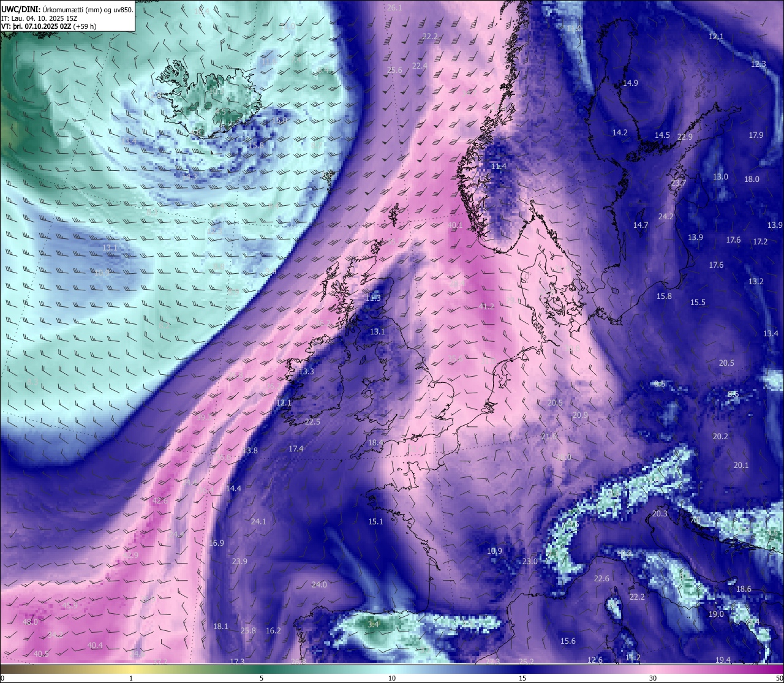The height and width of the screenshot is (683, 784).
Task: Click the 14.4 value label
Action: (x=233, y=489)
